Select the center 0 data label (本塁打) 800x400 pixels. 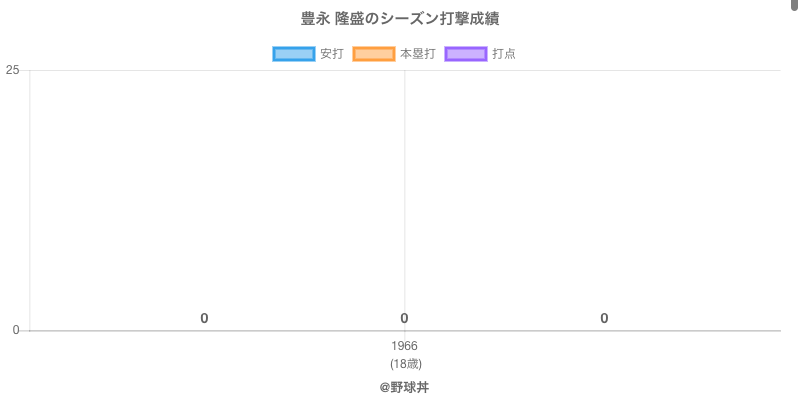click(x=404, y=318)
